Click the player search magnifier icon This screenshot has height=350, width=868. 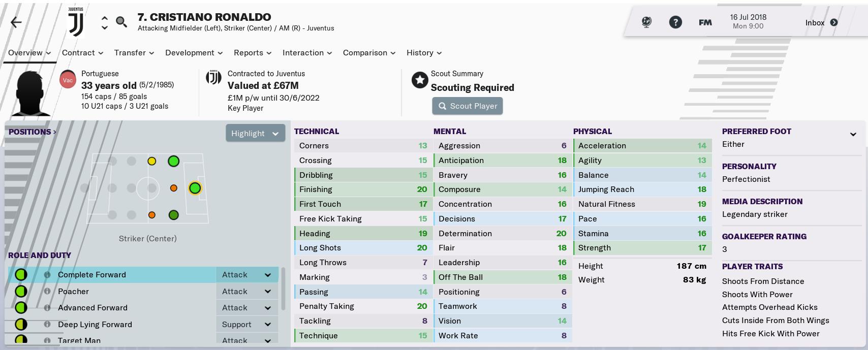pos(121,22)
